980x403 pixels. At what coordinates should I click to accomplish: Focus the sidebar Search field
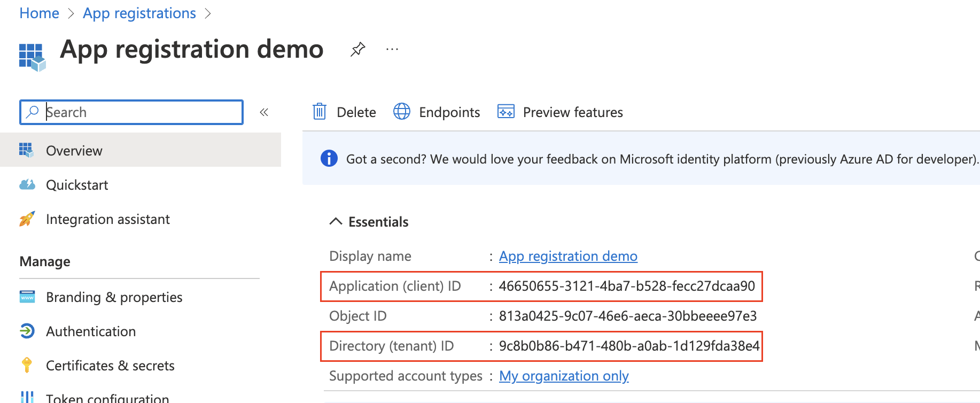click(x=131, y=112)
